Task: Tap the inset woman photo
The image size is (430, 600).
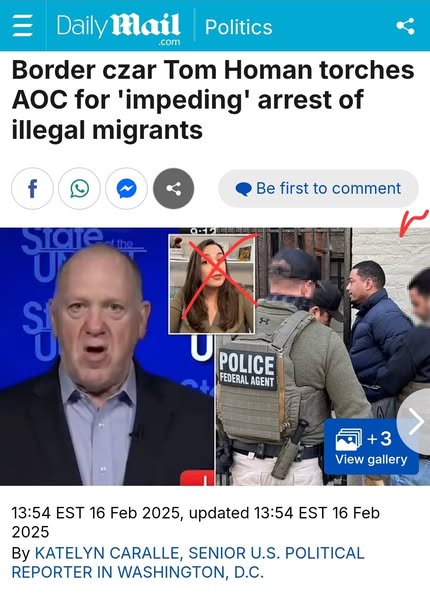Action: click(x=212, y=284)
